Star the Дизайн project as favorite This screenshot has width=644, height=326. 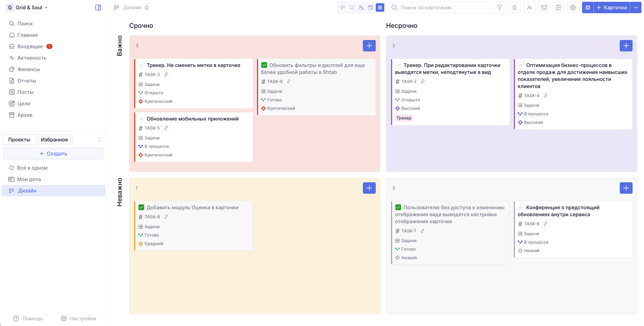click(147, 7)
